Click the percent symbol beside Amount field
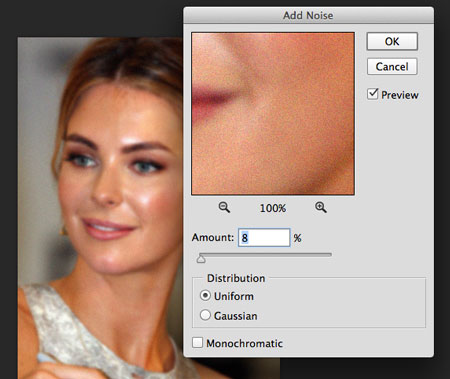Screen dimensions: 450x379 (297, 238)
